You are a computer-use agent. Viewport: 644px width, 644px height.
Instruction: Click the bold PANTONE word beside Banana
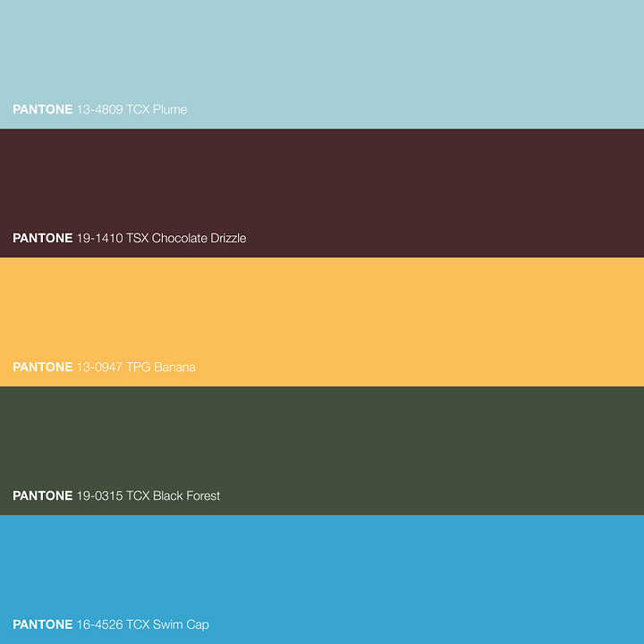point(43,368)
